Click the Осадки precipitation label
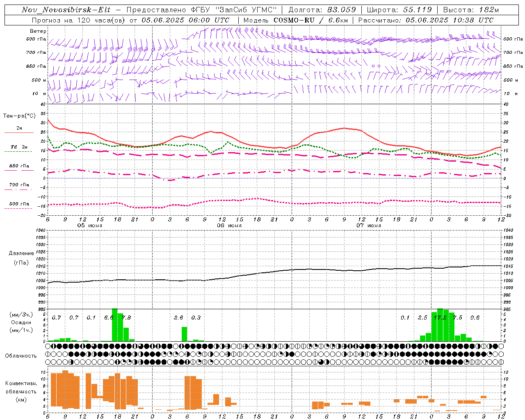525x420 pixels. [x=21, y=322]
